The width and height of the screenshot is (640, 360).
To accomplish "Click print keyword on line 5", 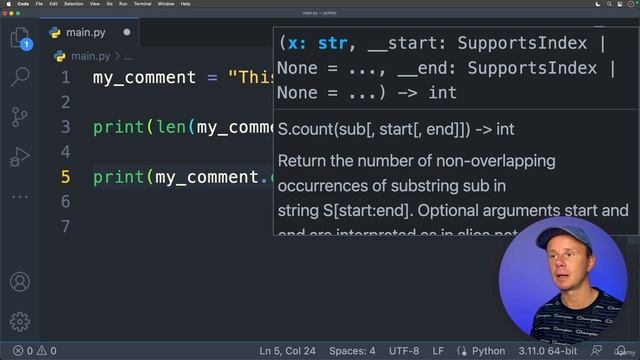I will [118, 177].
